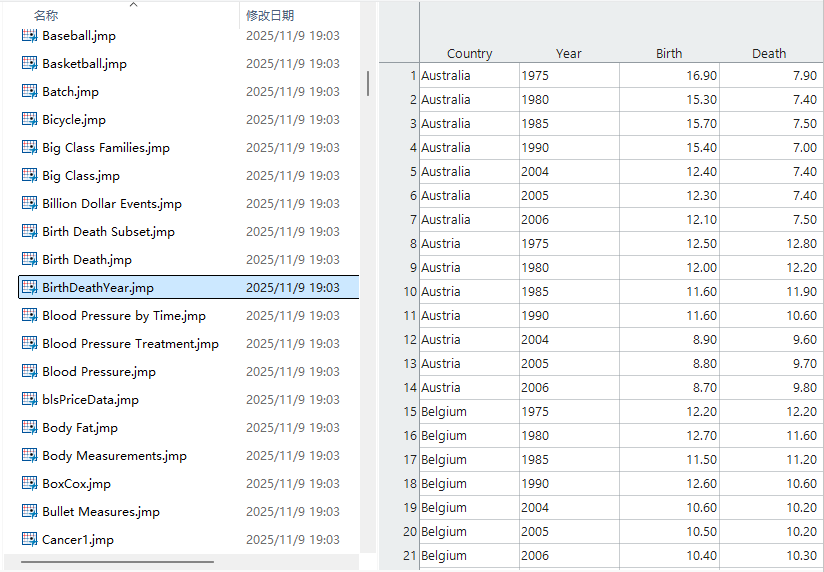Click the Belgium cell in row 15

click(469, 412)
